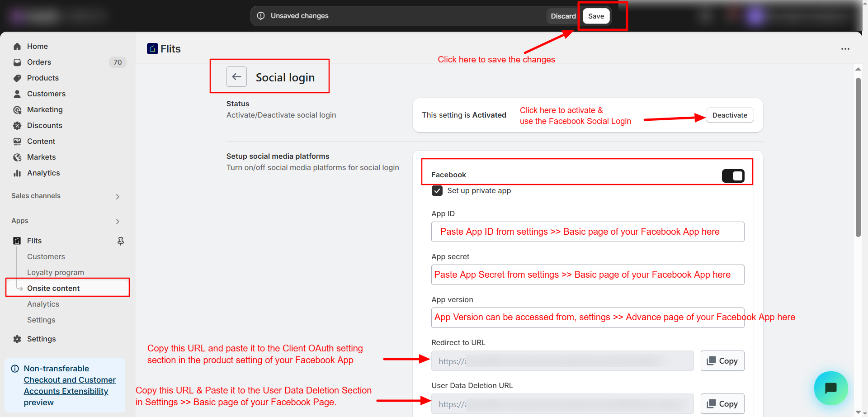868x417 pixels.
Task: Click 'This setting is Activated' text
Action: [464, 115]
